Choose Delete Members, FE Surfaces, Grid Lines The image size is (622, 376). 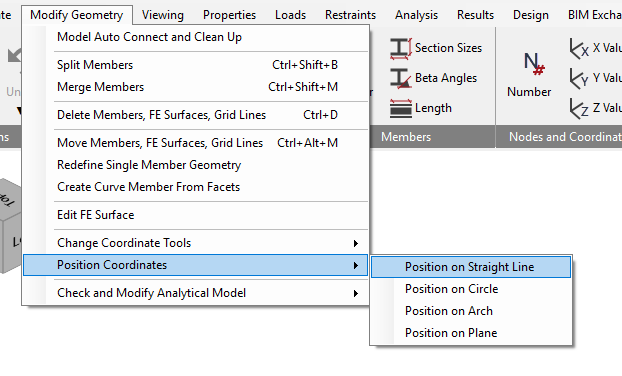tap(196, 115)
